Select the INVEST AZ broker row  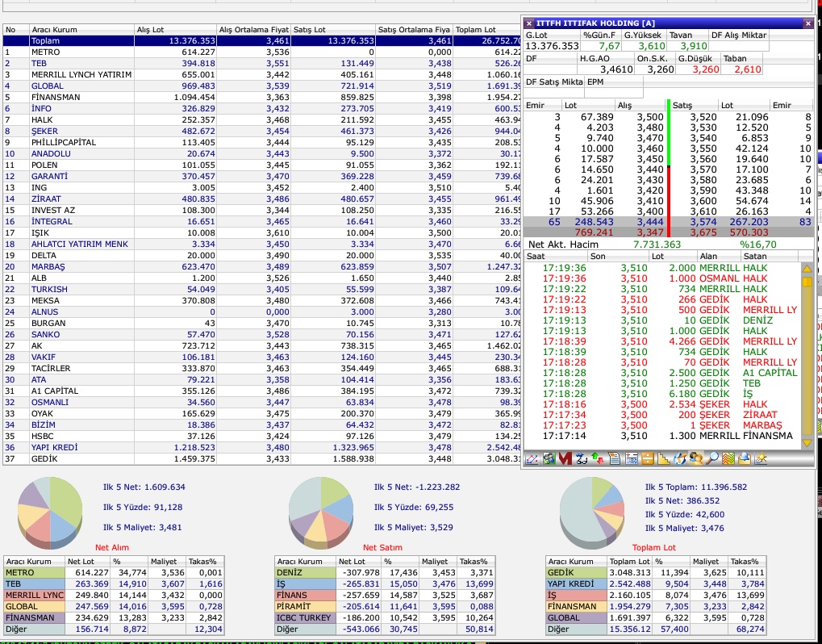[x=262, y=211]
